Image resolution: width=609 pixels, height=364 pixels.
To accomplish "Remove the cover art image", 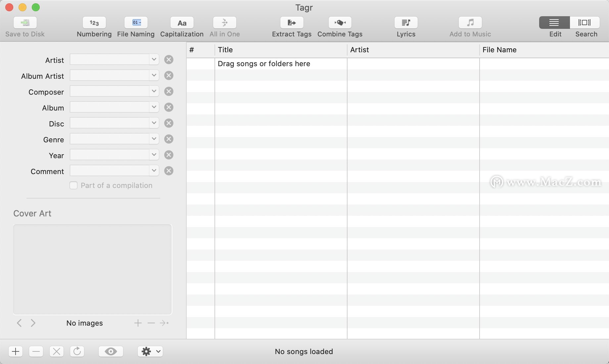I will click(151, 323).
